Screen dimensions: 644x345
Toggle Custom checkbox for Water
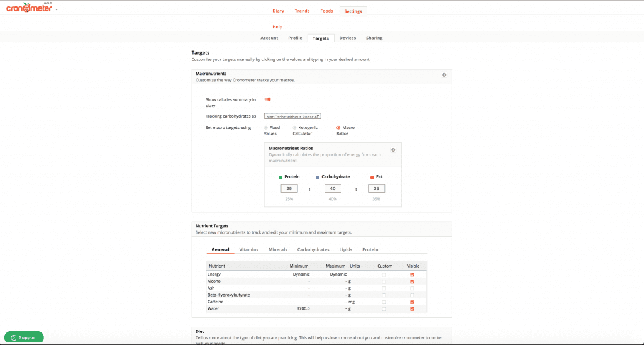[384, 309]
